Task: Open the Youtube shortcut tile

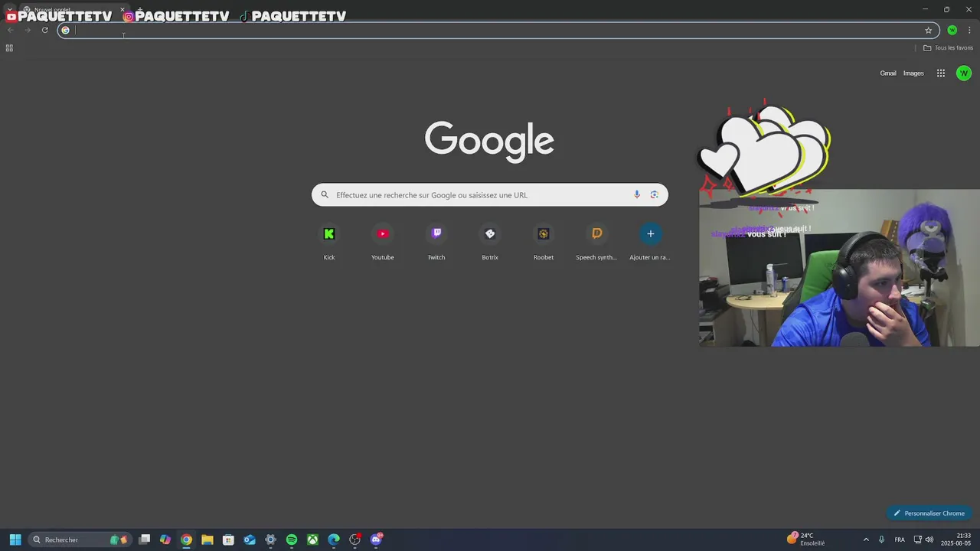Action: point(383,242)
